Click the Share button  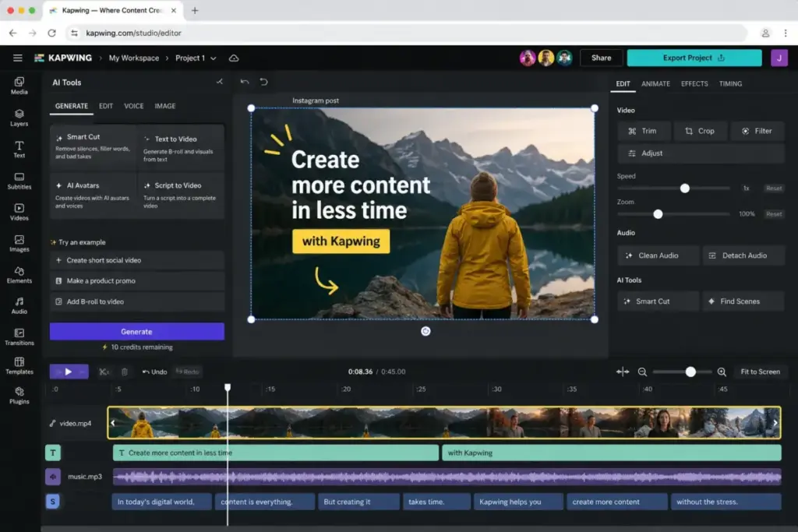[x=601, y=58]
